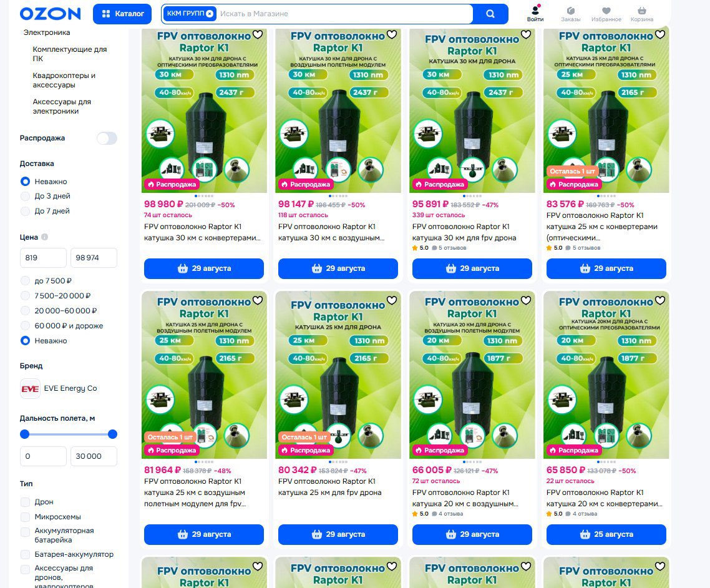Add the 65 850 ₽ item, 25 августа delivery
This screenshot has height=588, width=710.
(x=606, y=534)
